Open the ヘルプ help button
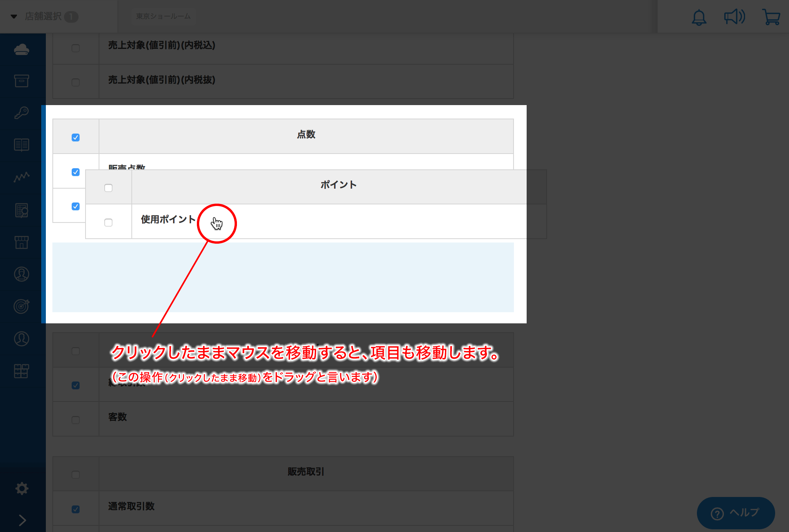 [x=735, y=513]
